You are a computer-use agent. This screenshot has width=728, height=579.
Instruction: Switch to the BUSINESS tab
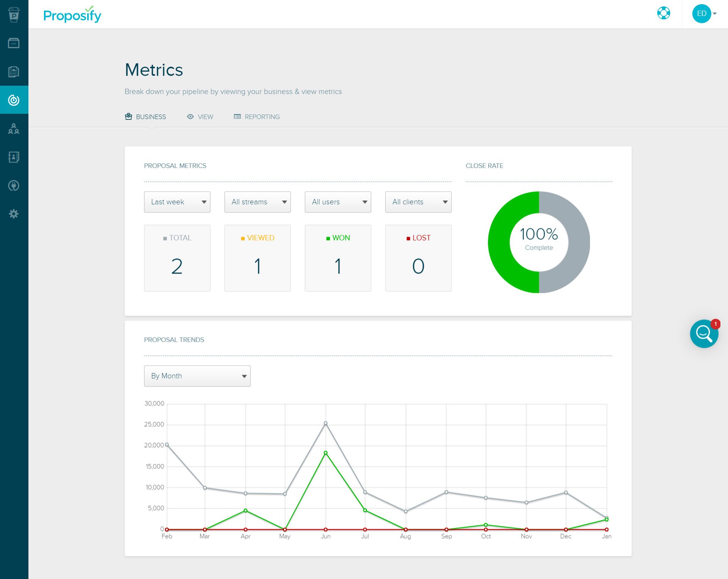[145, 116]
